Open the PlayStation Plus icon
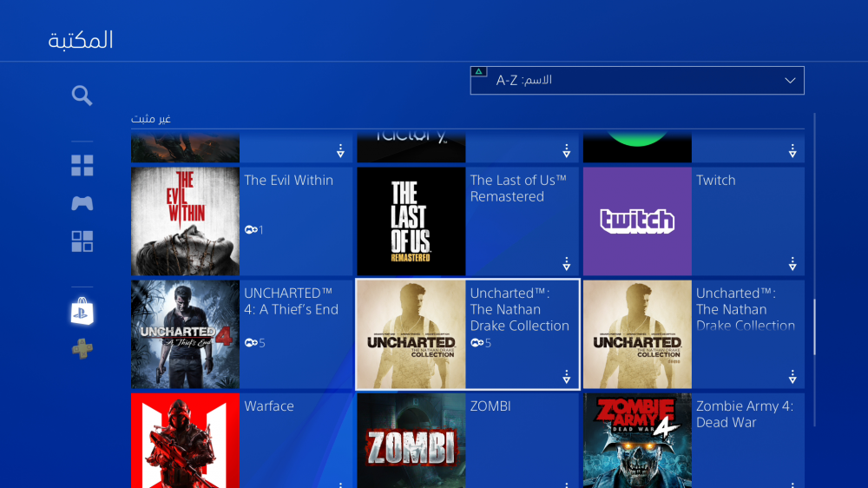Screen dimensions: 868x488 (x=82, y=349)
